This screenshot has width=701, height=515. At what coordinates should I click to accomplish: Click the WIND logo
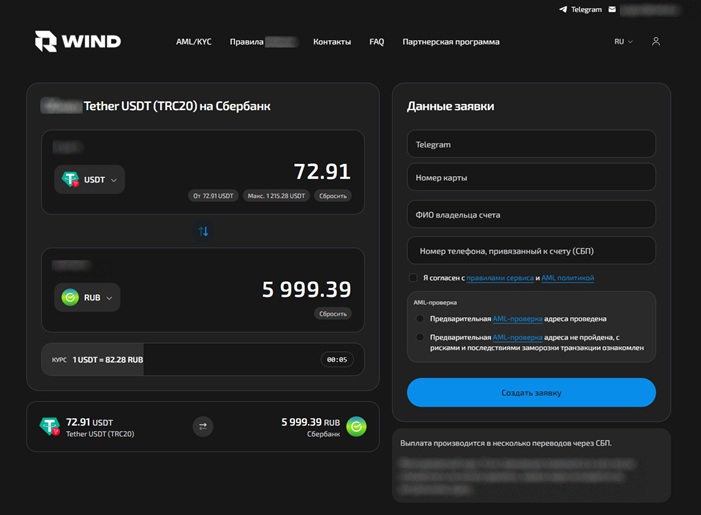click(x=78, y=42)
